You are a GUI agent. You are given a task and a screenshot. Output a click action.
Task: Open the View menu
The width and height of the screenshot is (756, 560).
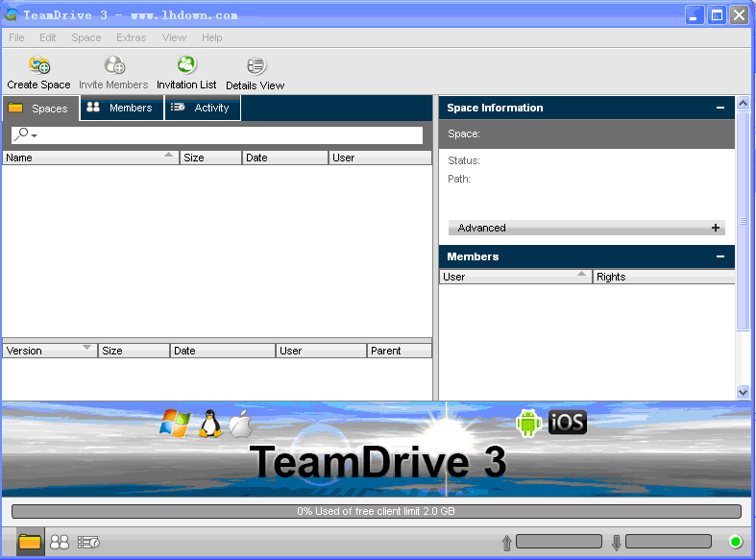point(174,37)
